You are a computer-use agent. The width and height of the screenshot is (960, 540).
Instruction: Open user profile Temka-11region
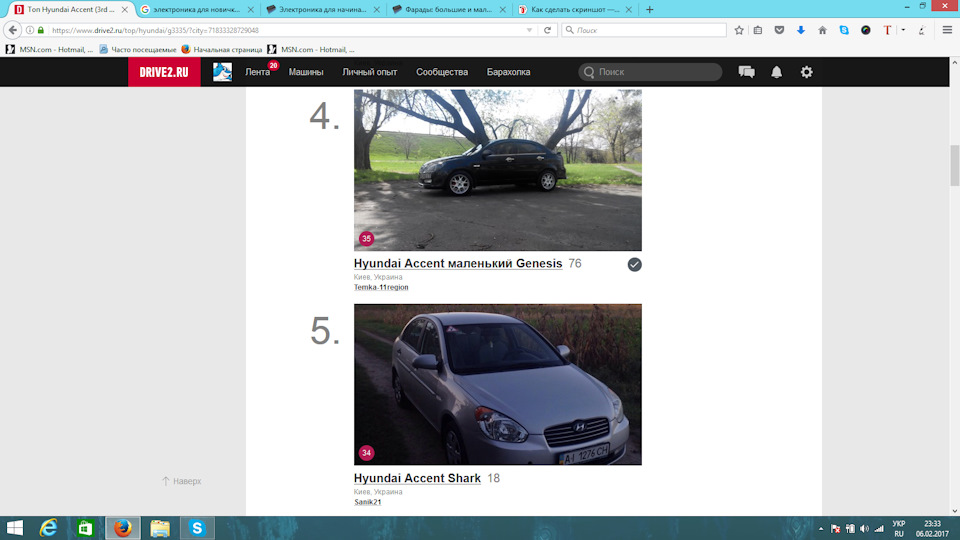(x=381, y=287)
